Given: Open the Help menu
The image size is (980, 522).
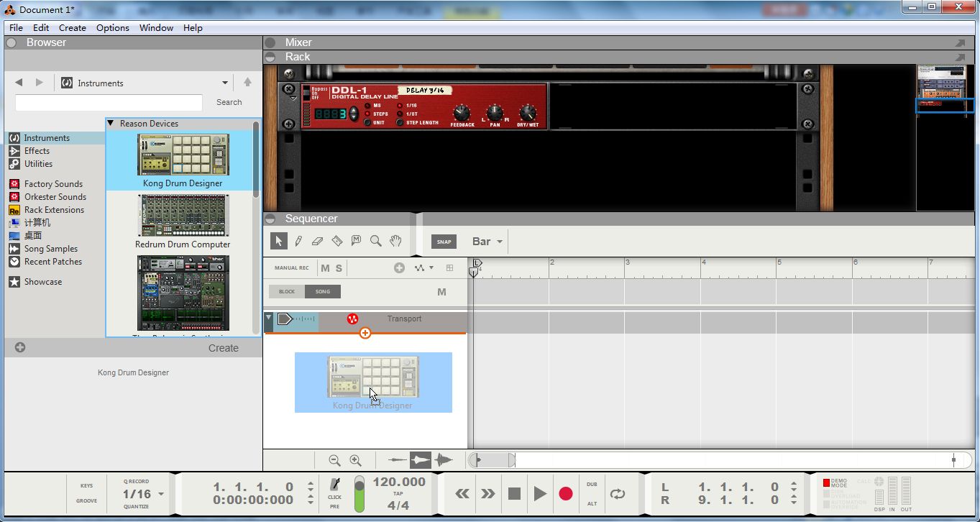Looking at the screenshot, I should pyautogui.click(x=193, y=27).
